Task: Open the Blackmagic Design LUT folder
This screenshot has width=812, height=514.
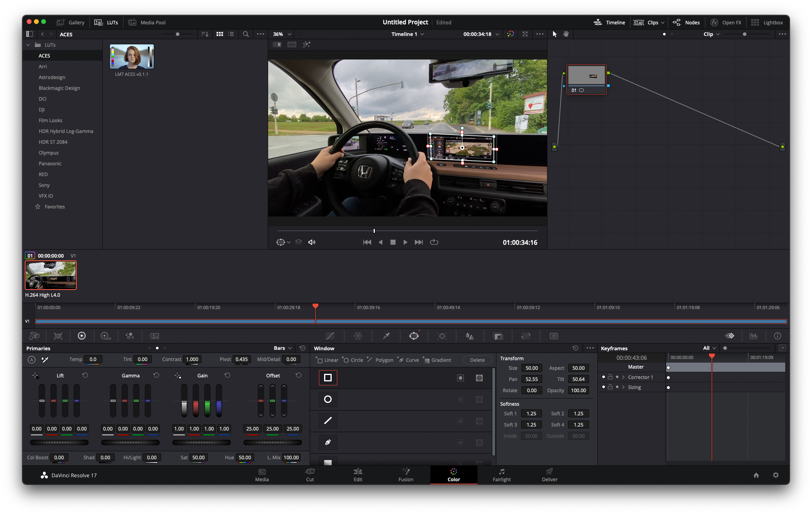Action: pos(59,88)
